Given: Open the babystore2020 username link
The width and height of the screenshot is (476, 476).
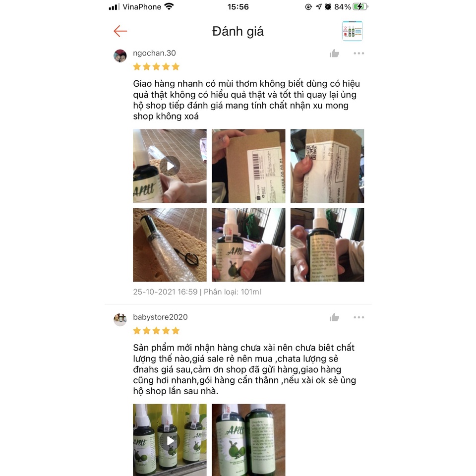Looking at the screenshot, I should (x=160, y=317).
